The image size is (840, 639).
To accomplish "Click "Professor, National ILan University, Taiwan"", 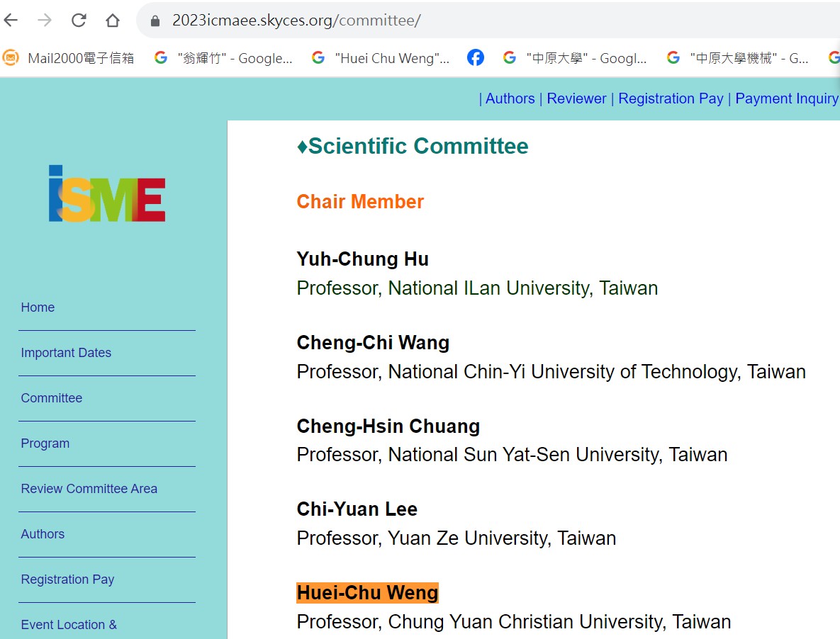I will 477,288.
